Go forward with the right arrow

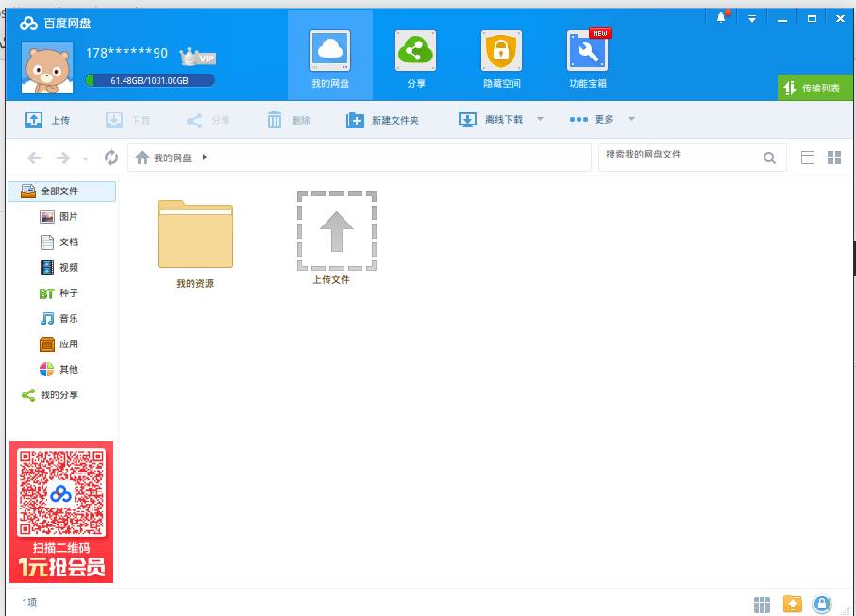pos(63,158)
